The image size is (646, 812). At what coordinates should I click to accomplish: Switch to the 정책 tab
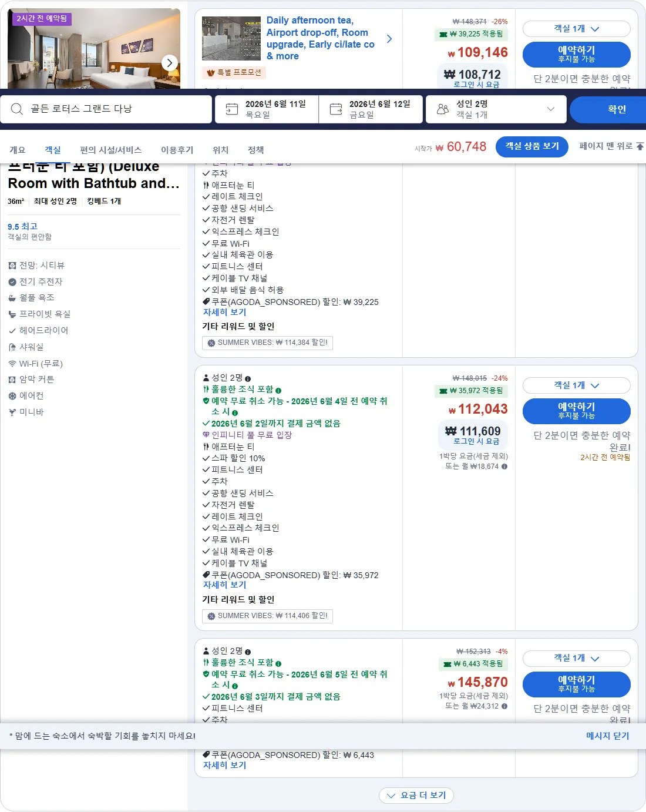256,150
